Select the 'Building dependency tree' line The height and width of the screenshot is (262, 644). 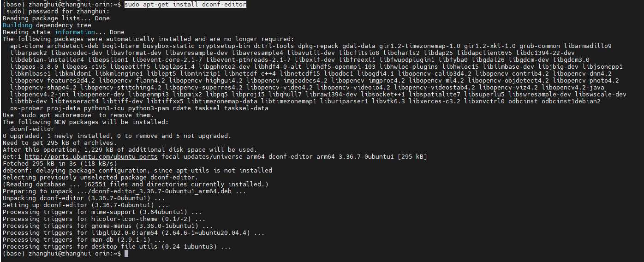[47, 25]
